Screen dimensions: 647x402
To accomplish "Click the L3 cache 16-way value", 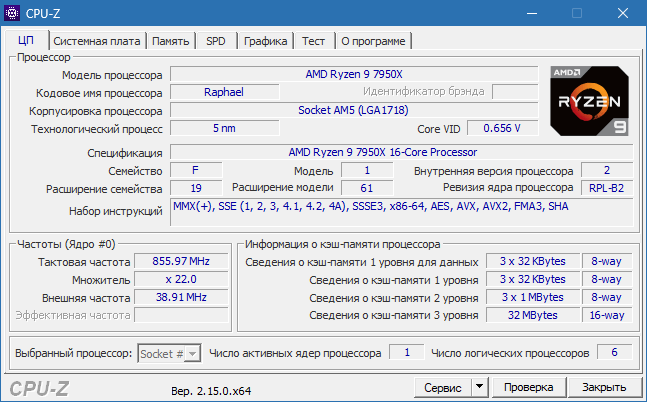I will coord(607,315).
